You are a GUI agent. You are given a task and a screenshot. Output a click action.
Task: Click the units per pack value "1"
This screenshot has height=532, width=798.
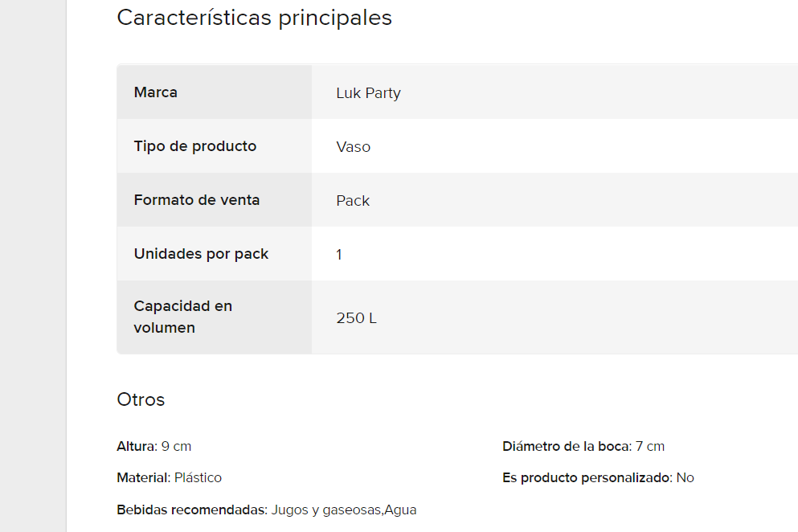(339, 255)
